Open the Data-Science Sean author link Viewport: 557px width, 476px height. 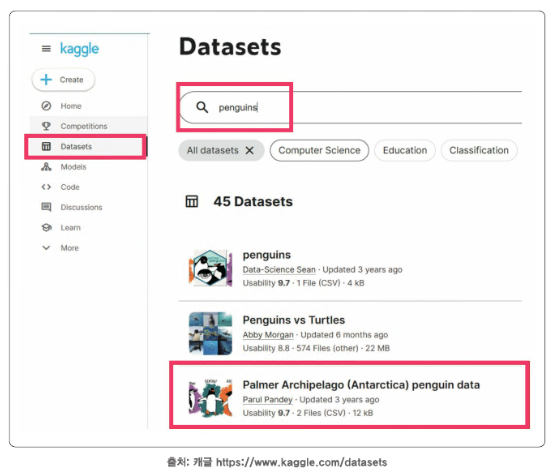pyautogui.click(x=279, y=270)
